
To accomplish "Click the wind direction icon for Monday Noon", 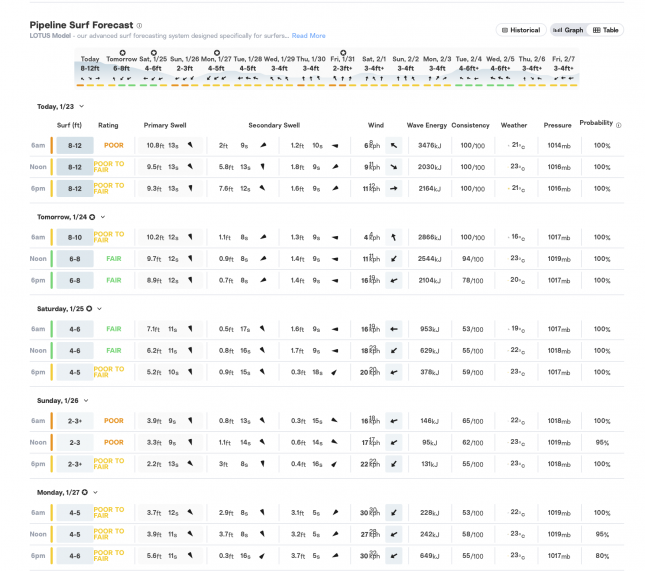I will tap(394, 534).
